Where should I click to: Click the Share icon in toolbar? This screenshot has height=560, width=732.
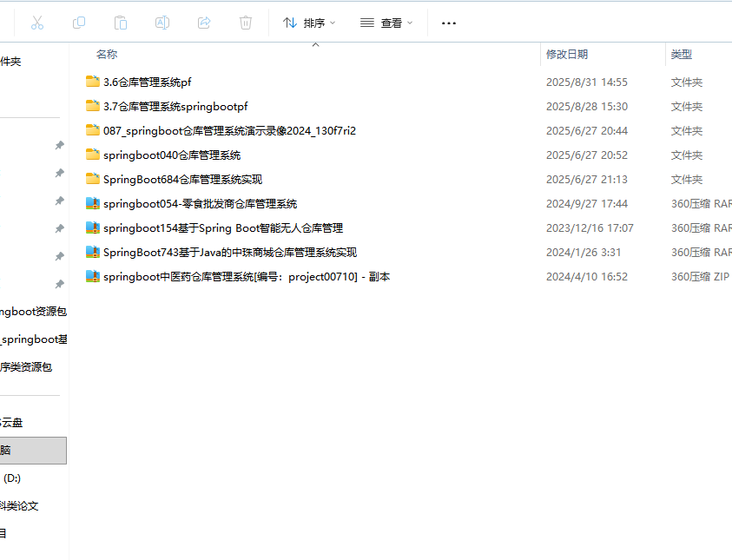204,23
